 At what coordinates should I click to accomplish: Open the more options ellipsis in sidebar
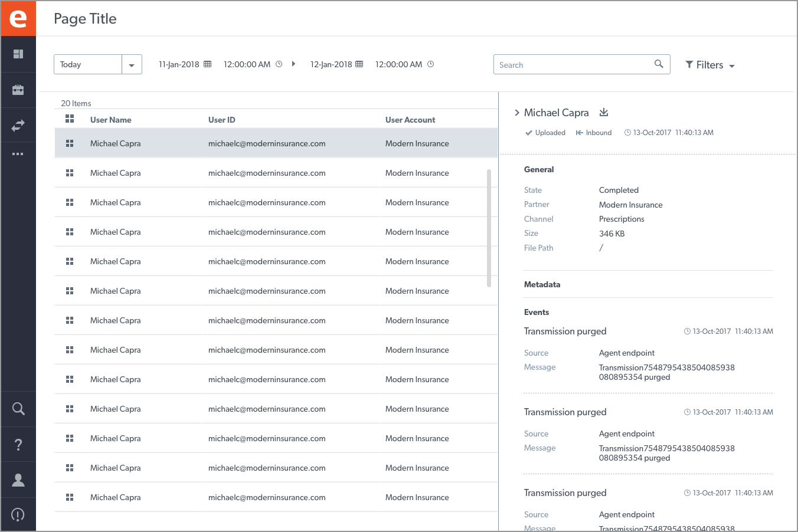(18, 154)
